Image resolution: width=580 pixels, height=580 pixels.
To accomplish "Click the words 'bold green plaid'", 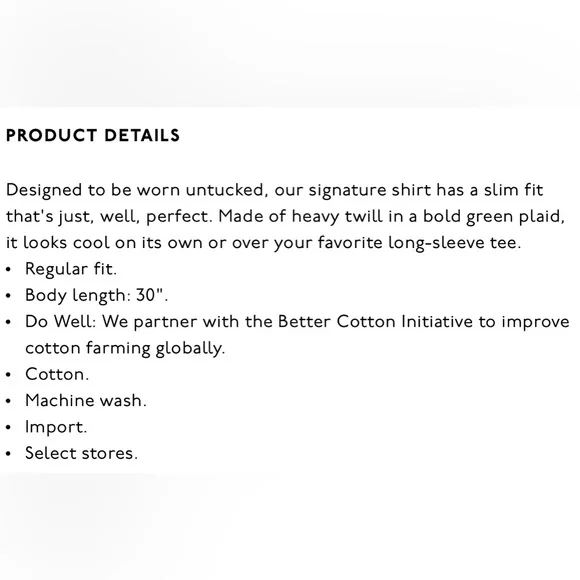I will (x=494, y=216).
